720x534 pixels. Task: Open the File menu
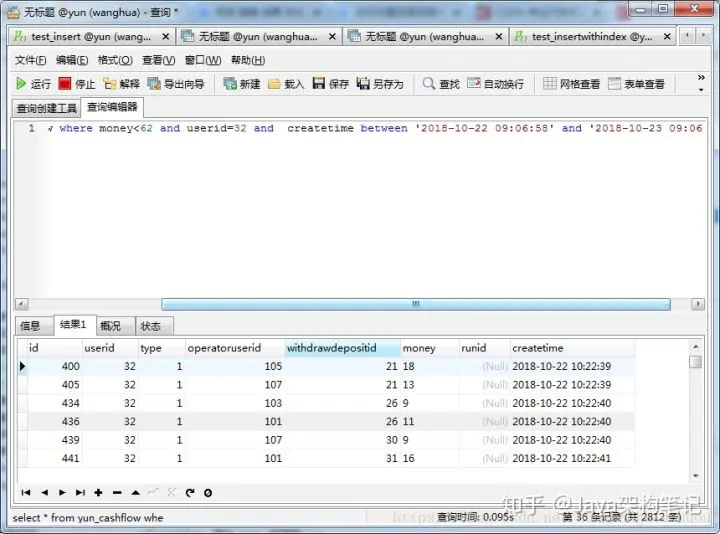[30, 60]
